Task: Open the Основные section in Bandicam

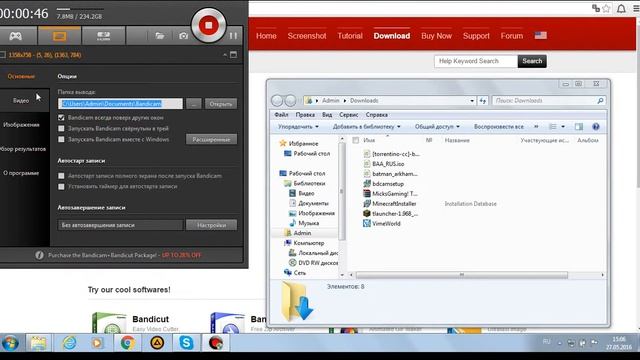Action: (x=21, y=76)
